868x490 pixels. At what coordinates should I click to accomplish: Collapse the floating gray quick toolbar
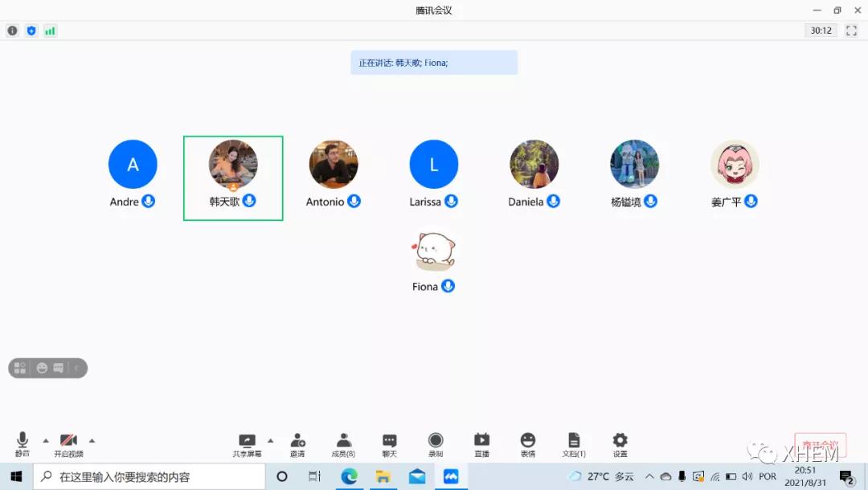click(77, 368)
